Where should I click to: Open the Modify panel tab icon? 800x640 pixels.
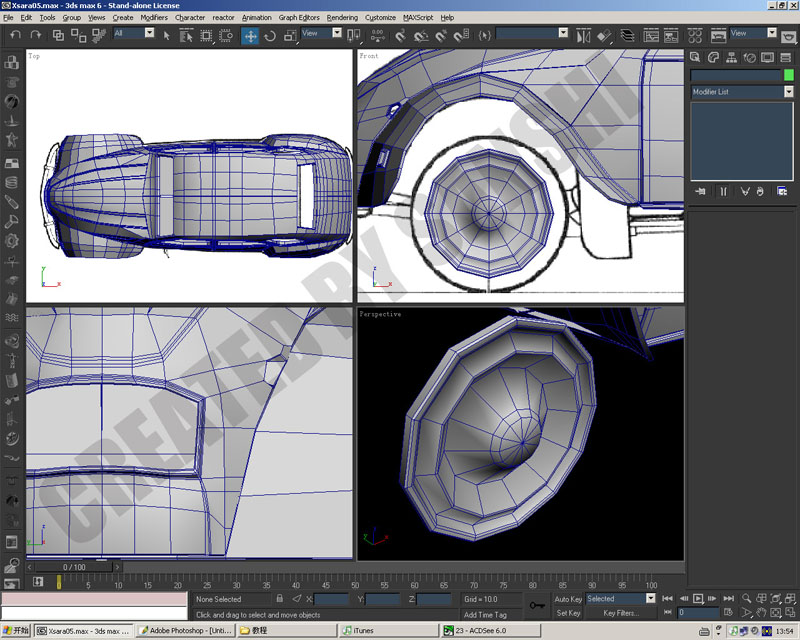pos(713,57)
